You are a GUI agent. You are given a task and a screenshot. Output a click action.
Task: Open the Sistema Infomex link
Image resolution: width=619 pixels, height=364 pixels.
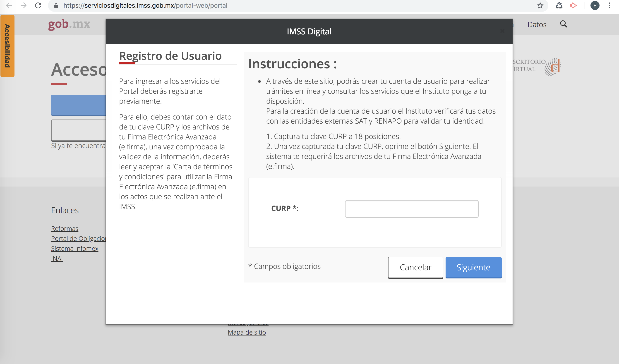pyautogui.click(x=75, y=248)
